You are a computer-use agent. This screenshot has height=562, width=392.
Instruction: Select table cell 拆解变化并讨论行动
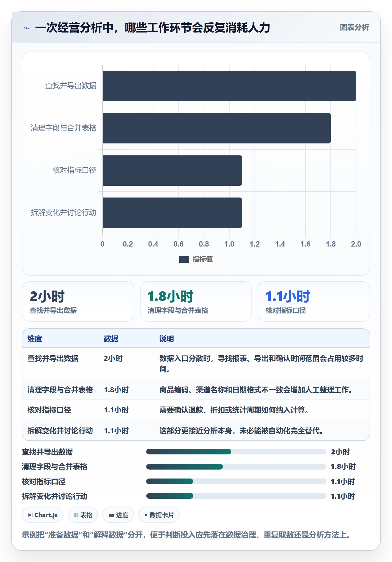pyautogui.click(x=60, y=431)
